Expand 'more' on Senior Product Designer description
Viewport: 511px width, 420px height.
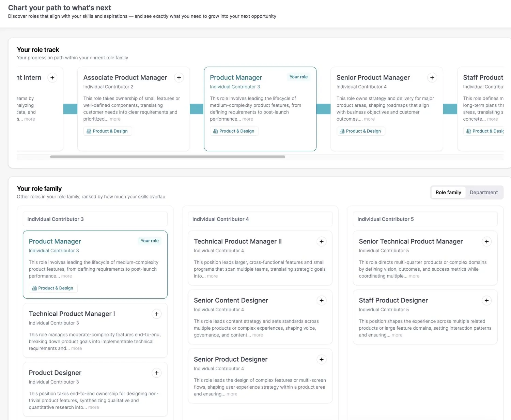[x=232, y=394]
